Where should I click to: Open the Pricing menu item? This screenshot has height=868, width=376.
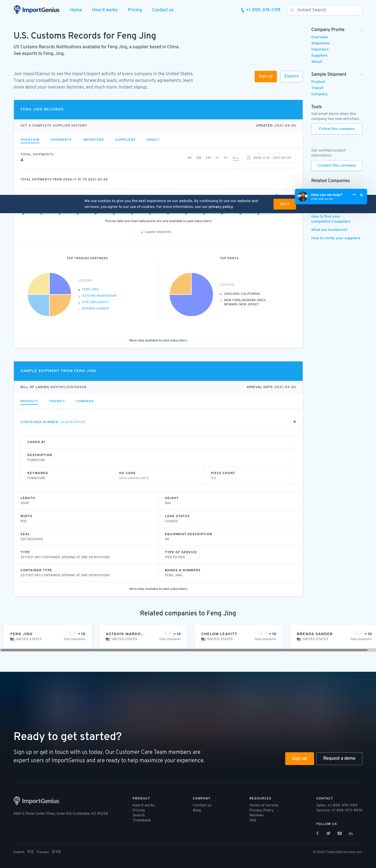135,10
